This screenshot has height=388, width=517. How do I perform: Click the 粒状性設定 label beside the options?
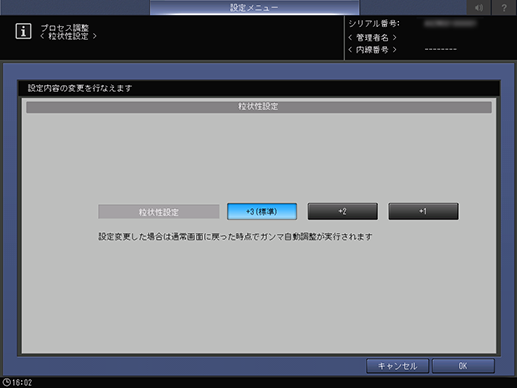pos(159,212)
